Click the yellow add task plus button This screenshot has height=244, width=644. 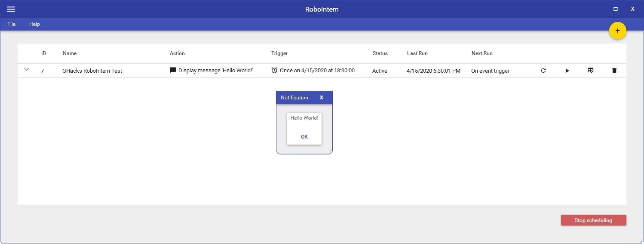tap(617, 31)
